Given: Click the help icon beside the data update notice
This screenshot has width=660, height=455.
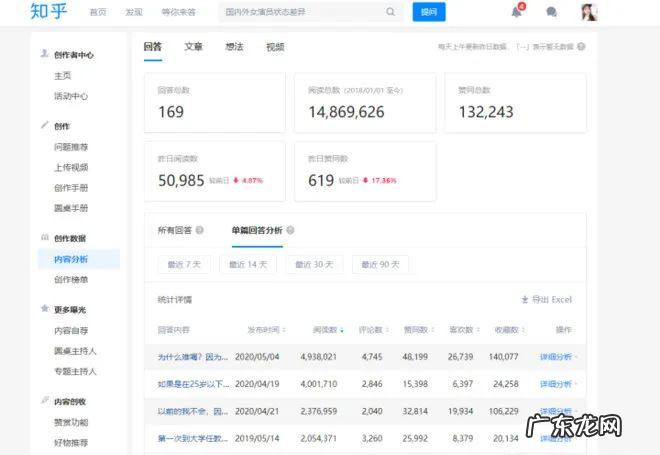Looking at the screenshot, I should click(581, 46).
